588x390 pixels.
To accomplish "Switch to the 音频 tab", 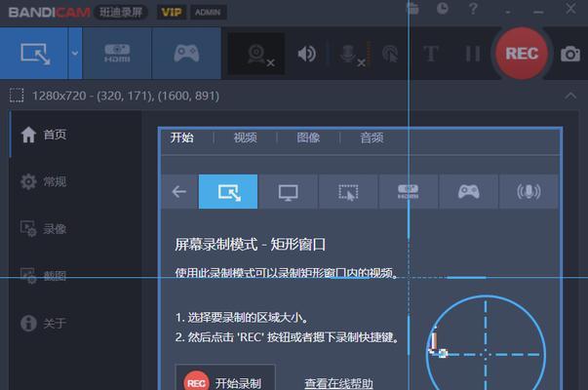I will 372,137.
